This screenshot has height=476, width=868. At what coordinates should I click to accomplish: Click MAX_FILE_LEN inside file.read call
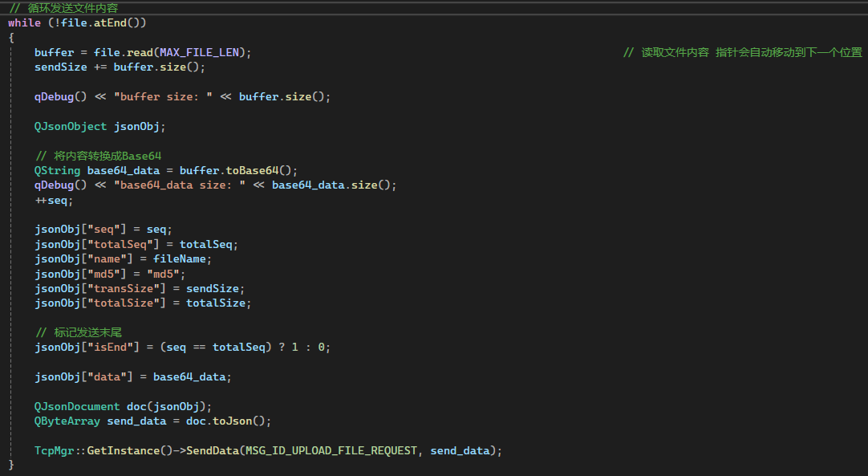(x=199, y=52)
